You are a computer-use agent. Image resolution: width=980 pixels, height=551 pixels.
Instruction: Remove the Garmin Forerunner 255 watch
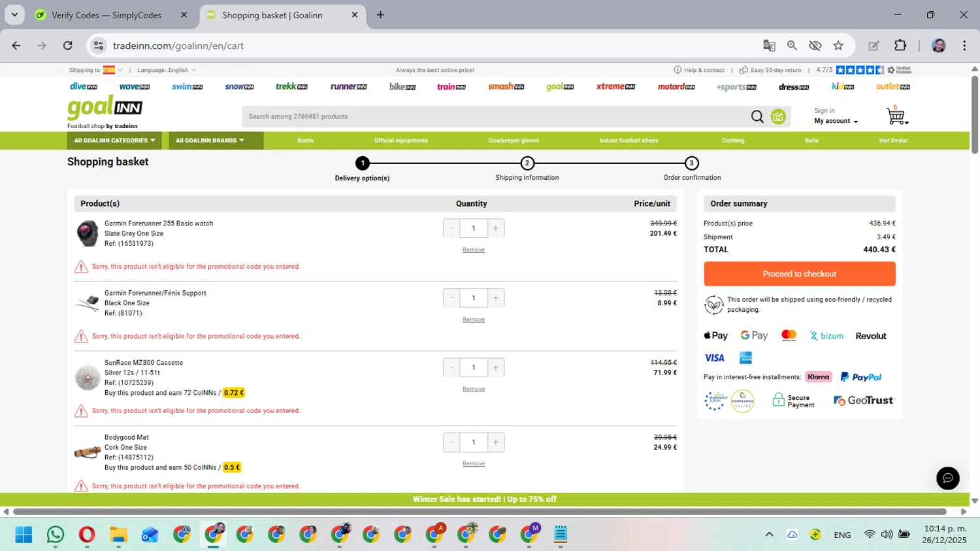click(x=474, y=250)
